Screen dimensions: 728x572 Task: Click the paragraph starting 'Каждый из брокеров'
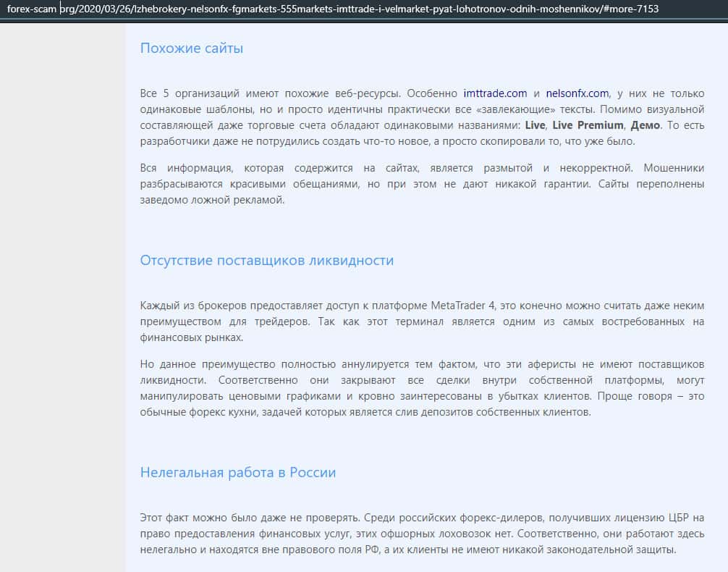point(422,321)
